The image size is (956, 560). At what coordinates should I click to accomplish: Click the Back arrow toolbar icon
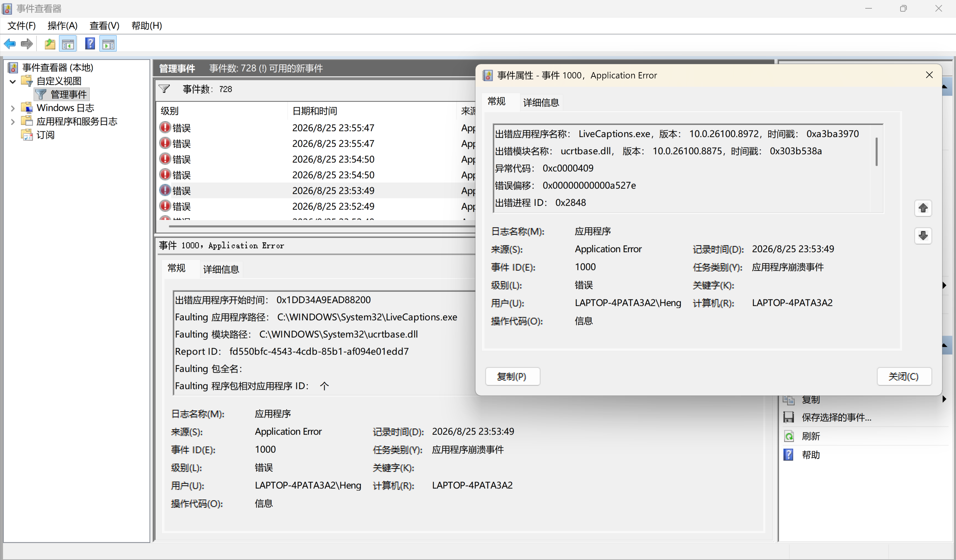(x=10, y=44)
